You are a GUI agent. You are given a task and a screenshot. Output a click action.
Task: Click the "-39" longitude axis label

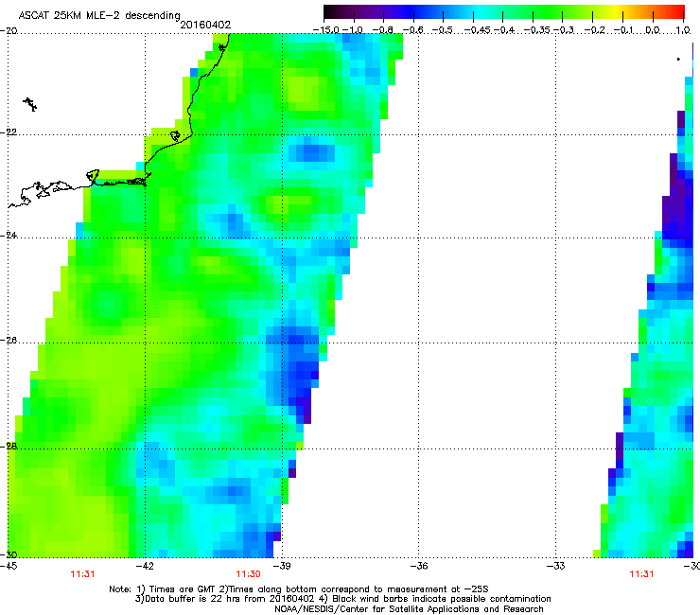click(282, 566)
